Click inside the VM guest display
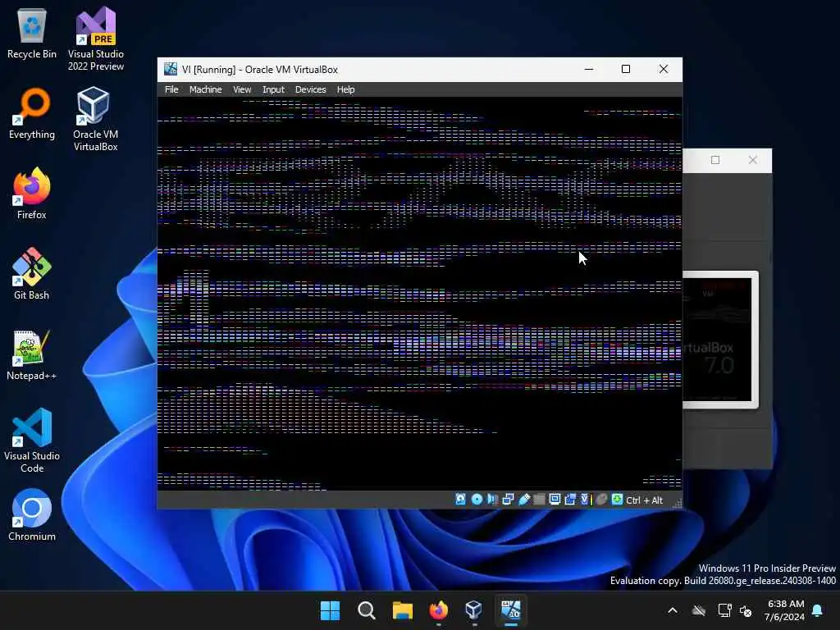Screen dimensions: 840x630 [x=419, y=294]
